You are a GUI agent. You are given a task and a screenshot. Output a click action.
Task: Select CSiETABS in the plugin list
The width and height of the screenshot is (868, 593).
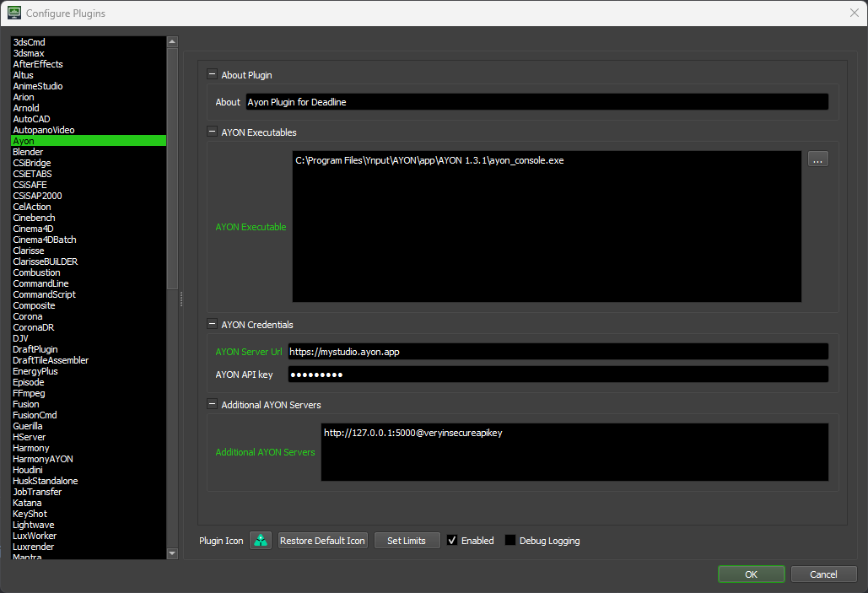click(89, 174)
